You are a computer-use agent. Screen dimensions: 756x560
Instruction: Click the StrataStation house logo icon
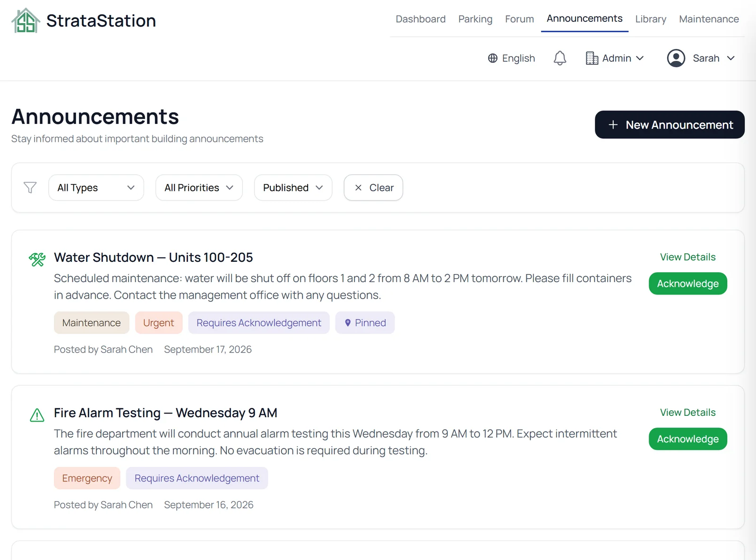click(26, 21)
